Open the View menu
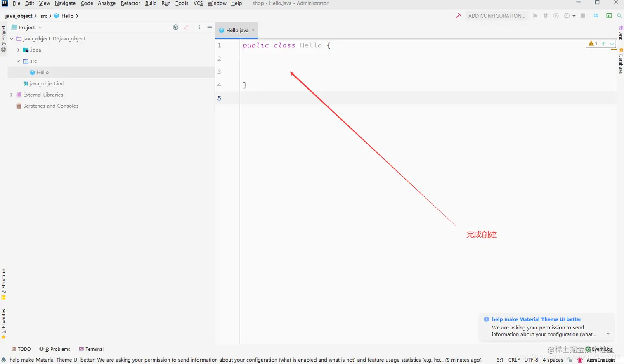The image size is (624, 364). click(45, 3)
